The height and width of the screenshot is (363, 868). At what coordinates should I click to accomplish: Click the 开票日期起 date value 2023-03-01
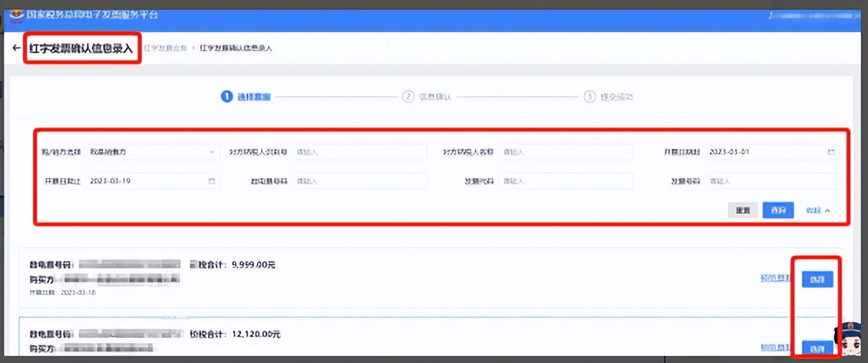point(730,152)
